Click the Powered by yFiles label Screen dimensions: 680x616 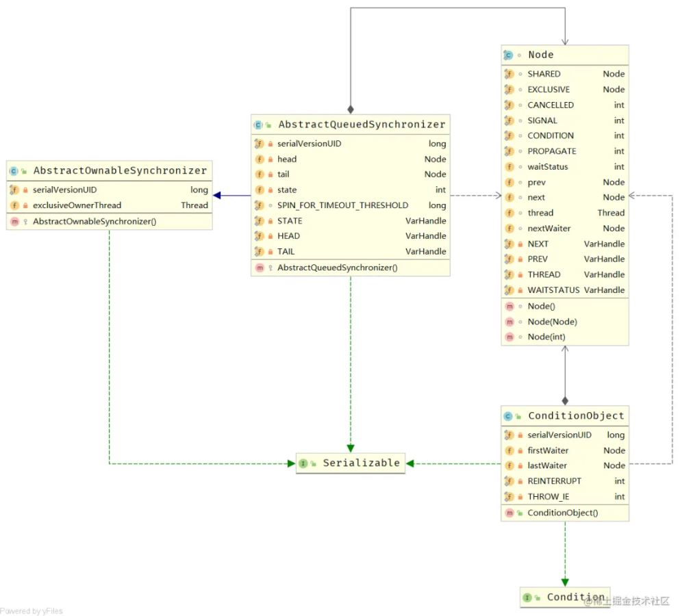click(32, 611)
